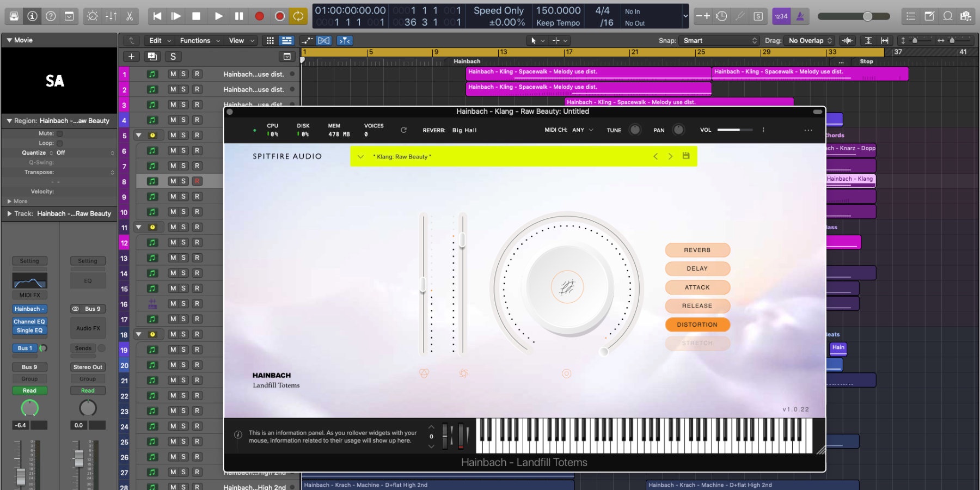The height and width of the screenshot is (490, 980).
Task: Open the Drag No Overlap dropdown
Action: pos(810,40)
